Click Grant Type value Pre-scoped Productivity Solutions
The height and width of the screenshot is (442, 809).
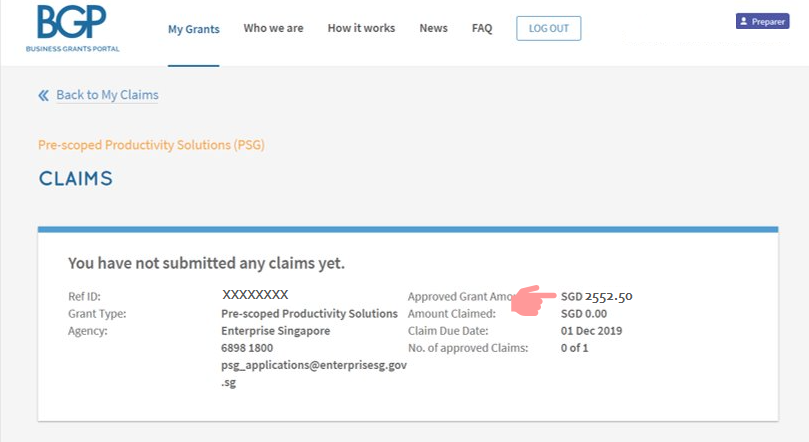310,314
